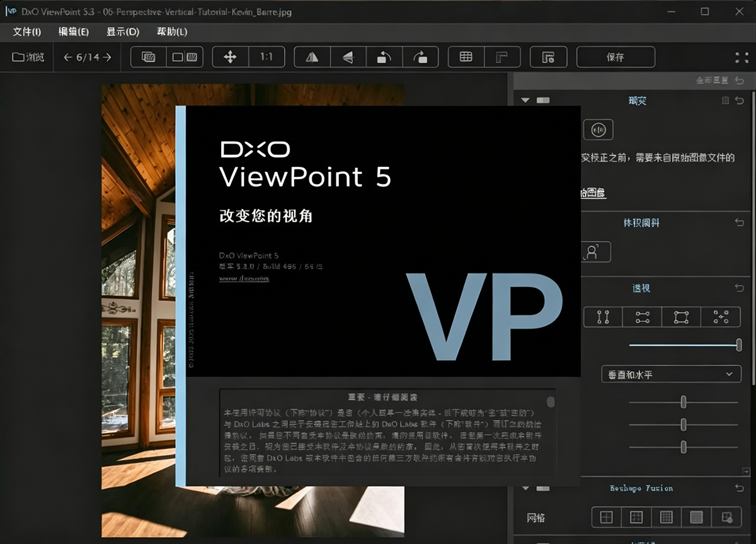Click the ViewPoint app icon in title bar
This screenshot has height=544, width=756.
pos(10,11)
